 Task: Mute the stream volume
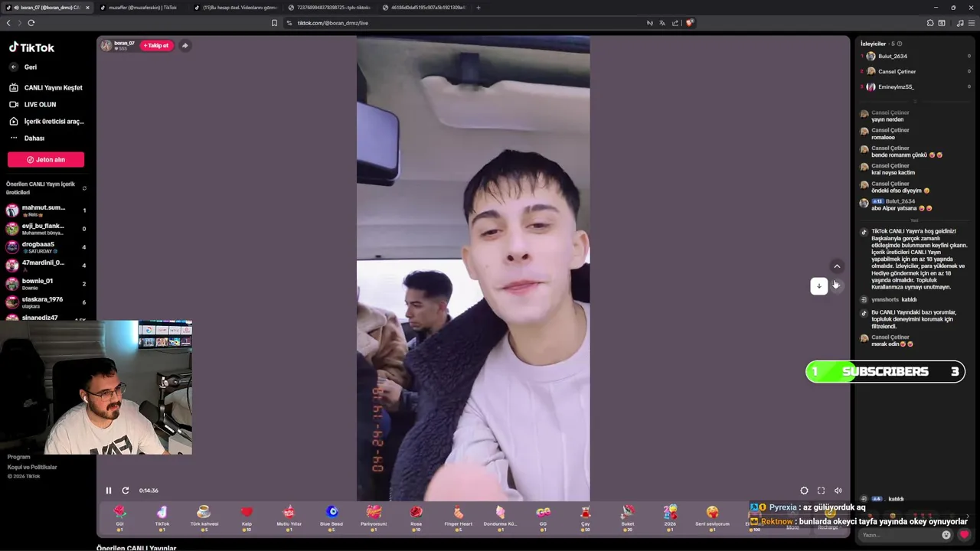click(x=838, y=491)
